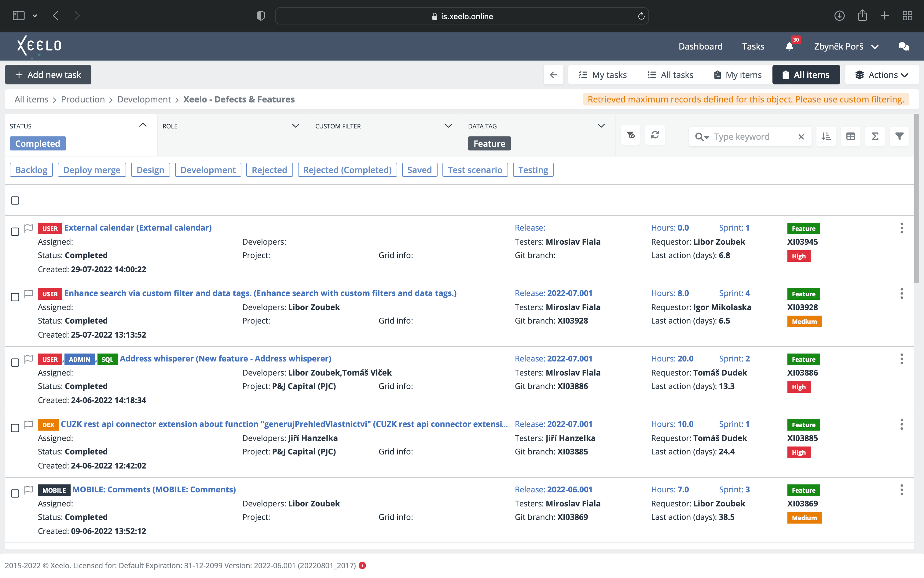Remove the Feature data tag chip
The height and width of the screenshot is (578, 924).
(x=489, y=143)
